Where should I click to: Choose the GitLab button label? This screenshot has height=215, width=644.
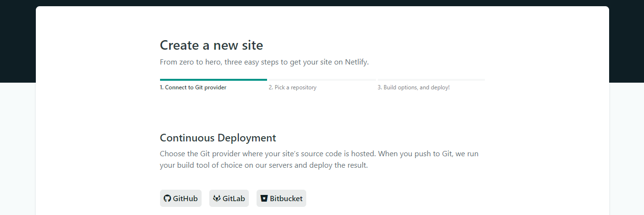point(234,198)
